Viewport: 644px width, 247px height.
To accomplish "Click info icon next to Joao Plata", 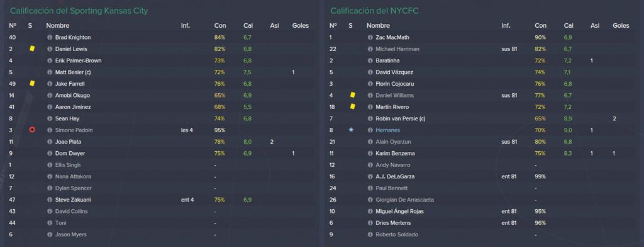I will coord(50,142).
